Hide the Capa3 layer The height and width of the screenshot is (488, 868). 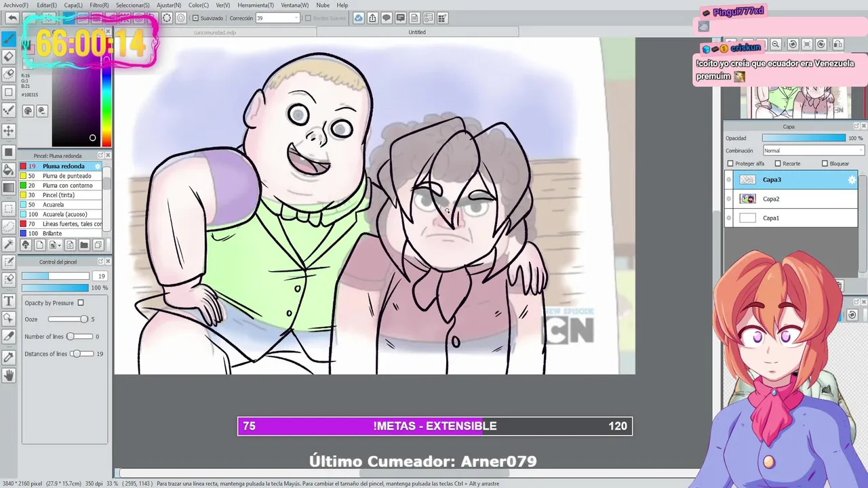(729, 180)
